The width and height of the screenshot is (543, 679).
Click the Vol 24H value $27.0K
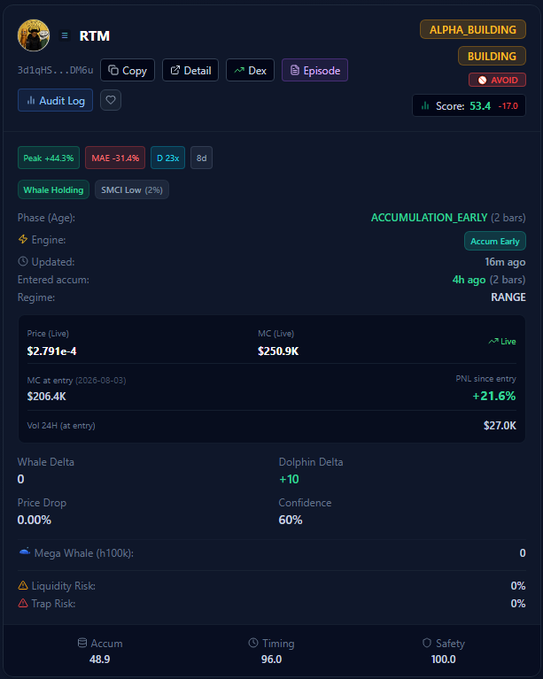click(x=500, y=426)
